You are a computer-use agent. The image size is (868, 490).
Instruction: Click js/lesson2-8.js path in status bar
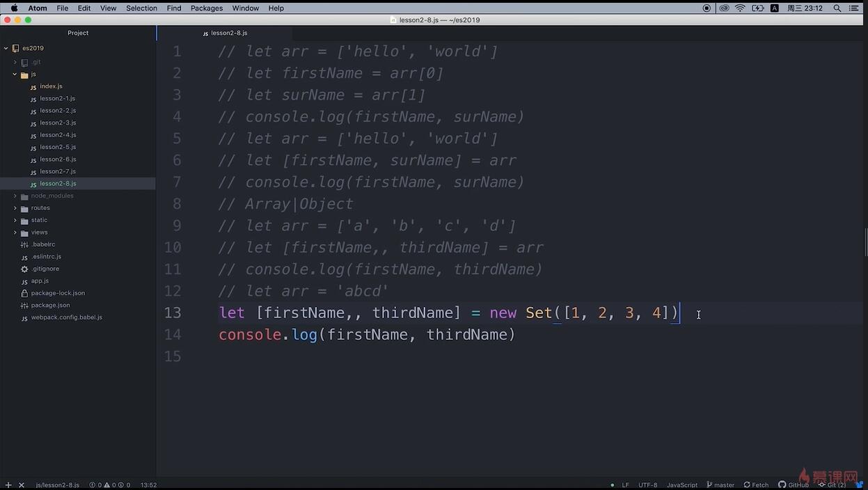tap(57, 485)
